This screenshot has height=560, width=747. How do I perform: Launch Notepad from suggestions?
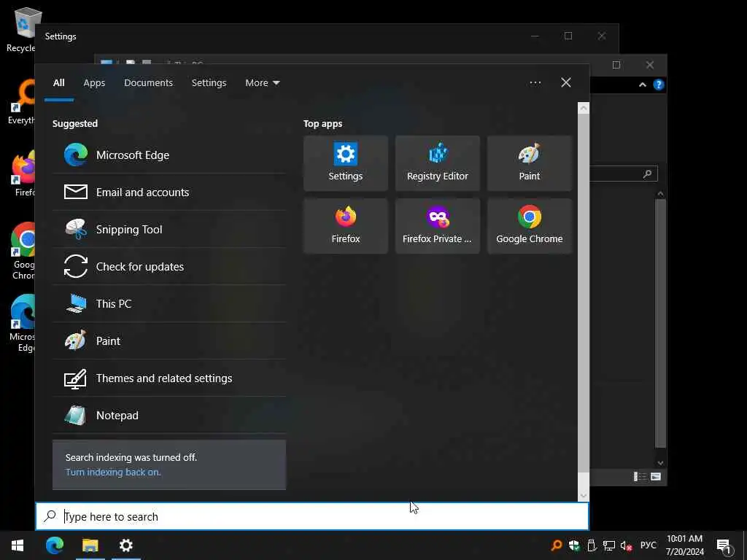(169, 415)
